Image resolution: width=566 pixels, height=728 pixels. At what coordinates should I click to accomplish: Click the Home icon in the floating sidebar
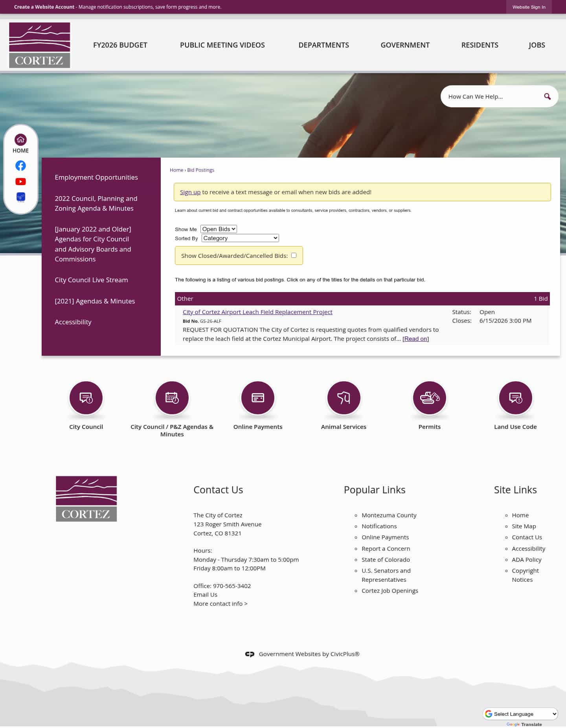(20, 140)
